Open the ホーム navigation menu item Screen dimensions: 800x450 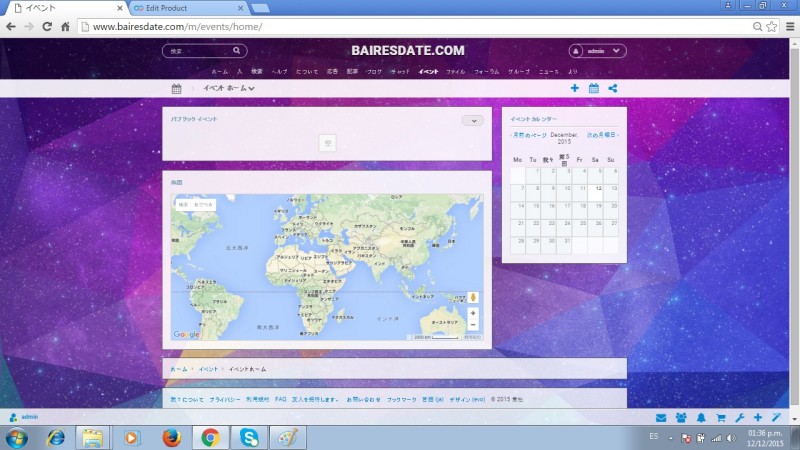tap(219, 72)
